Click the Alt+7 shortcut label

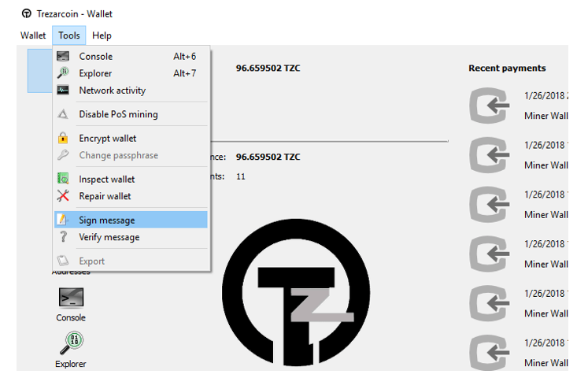(184, 73)
